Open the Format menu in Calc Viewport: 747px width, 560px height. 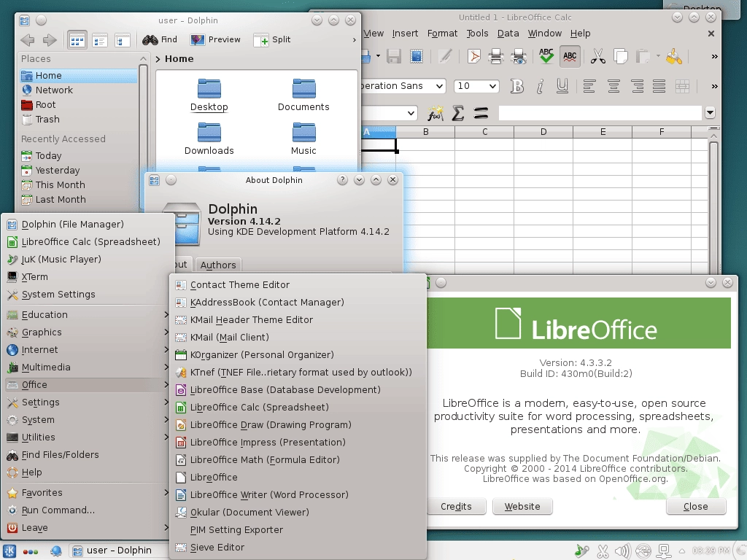pos(442,34)
